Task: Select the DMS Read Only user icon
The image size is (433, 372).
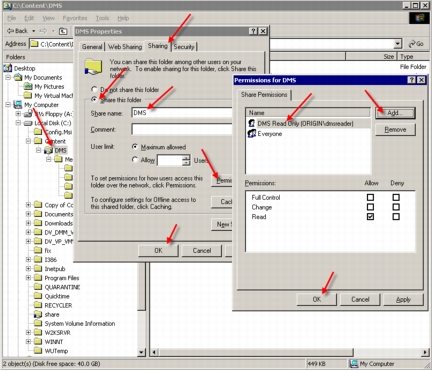Action: click(x=252, y=123)
